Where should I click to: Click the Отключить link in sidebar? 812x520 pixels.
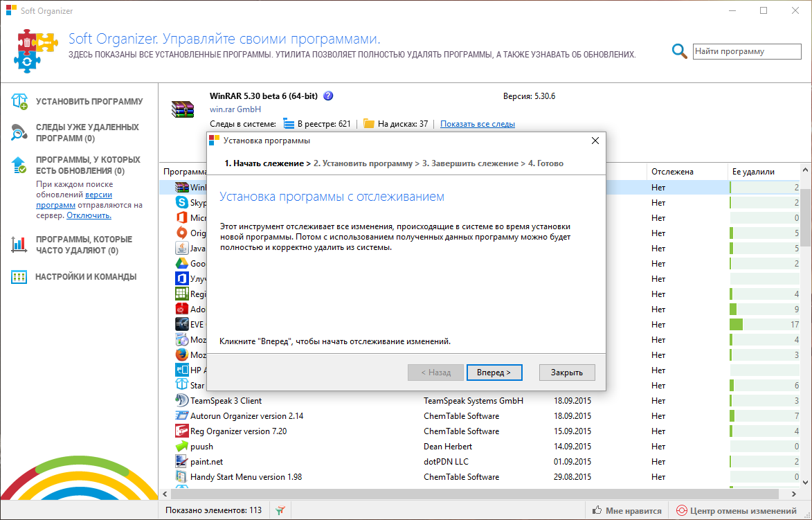(x=89, y=215)
